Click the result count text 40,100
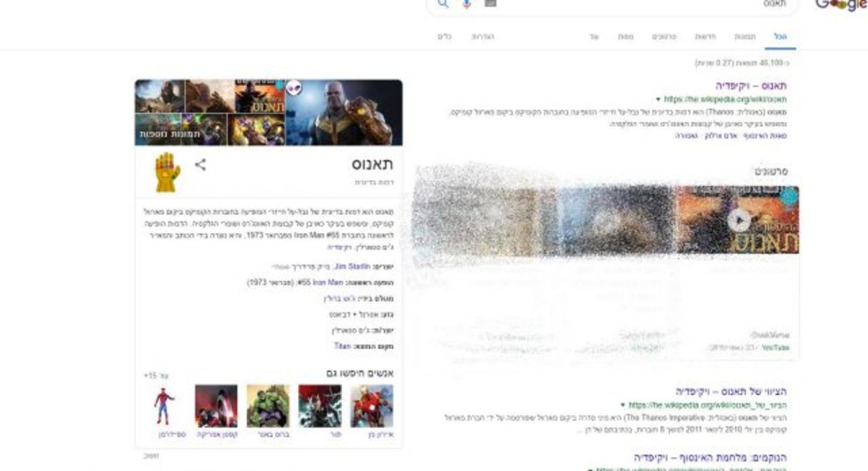Image resolution: width=868 pixels, height=471 pixels. click(x=742, y=63)
